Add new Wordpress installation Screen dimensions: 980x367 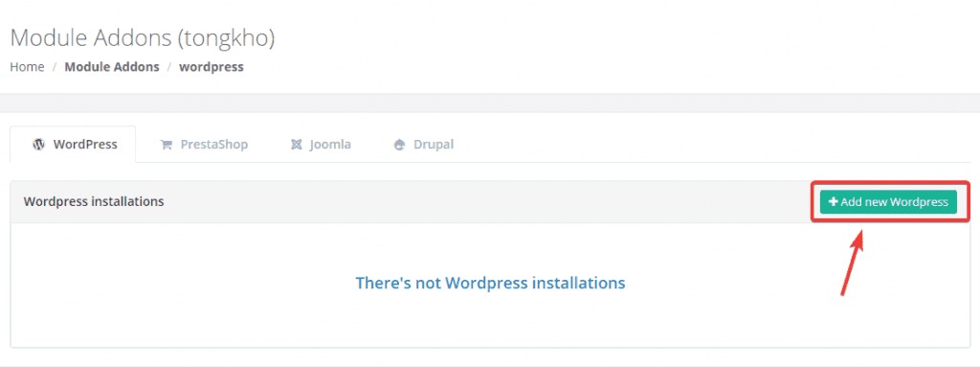(x=889, y=201)
